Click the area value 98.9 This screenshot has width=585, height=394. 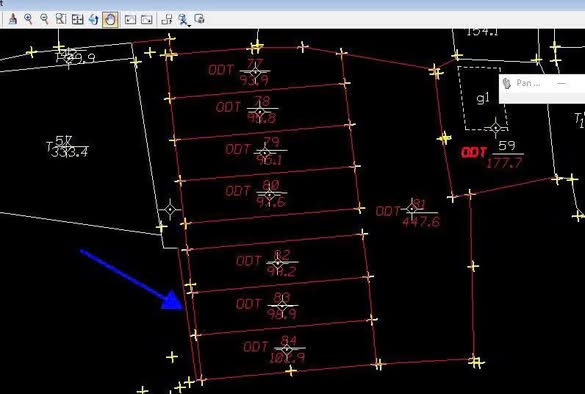coord(282,314)
